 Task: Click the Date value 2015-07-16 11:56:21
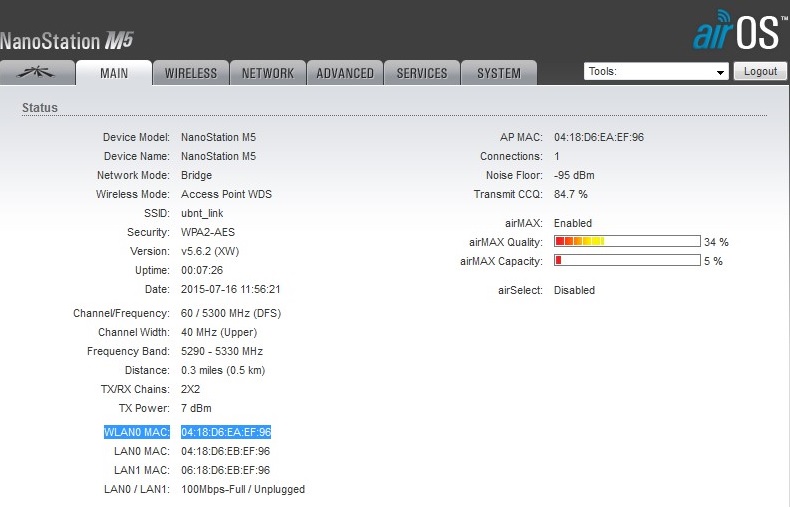(x=231, y=289)
